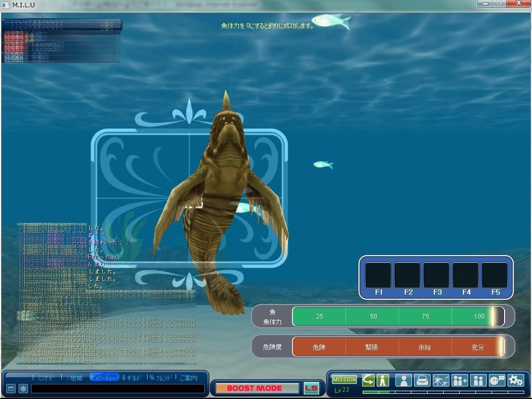
Task: Click the green curved return arrow icon
Action: click(x=368, y=380)
